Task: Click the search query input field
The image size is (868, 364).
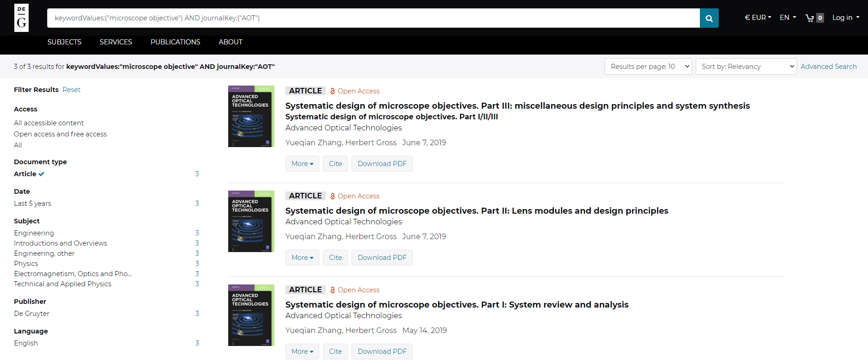Action: click(x=373, y=18)
